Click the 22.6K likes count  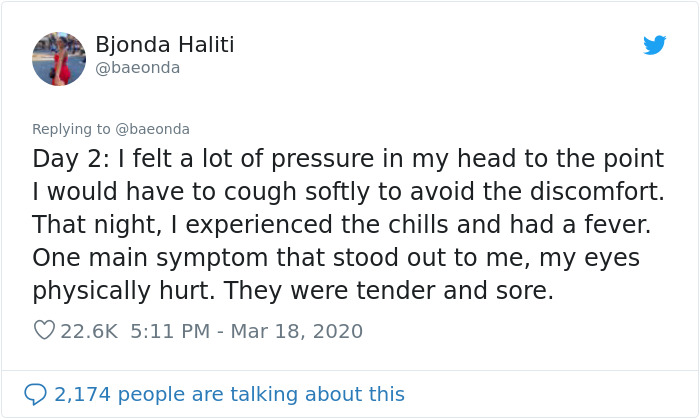pyautogui.click(x=89, y=331)
